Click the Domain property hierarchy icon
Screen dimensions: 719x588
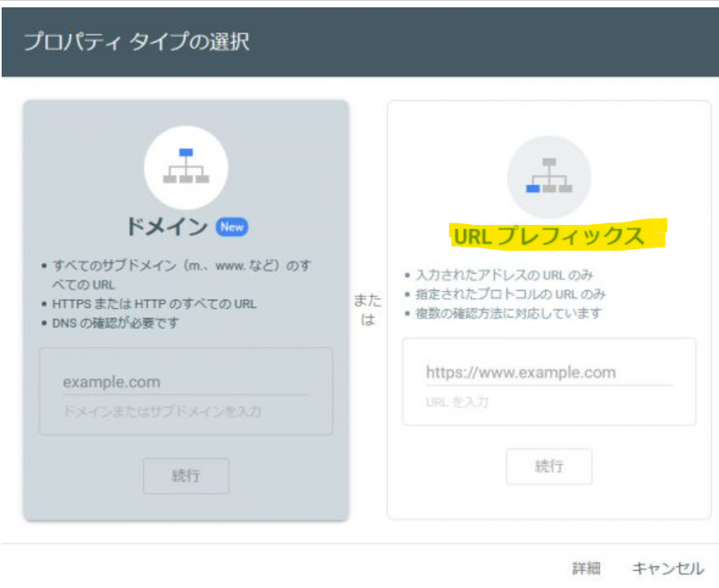(186, 166)
